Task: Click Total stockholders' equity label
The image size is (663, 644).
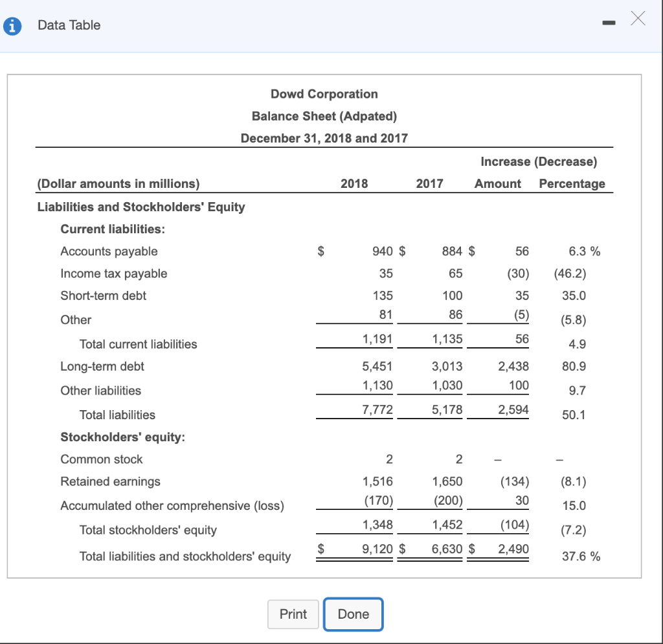Action: [148, 530]
